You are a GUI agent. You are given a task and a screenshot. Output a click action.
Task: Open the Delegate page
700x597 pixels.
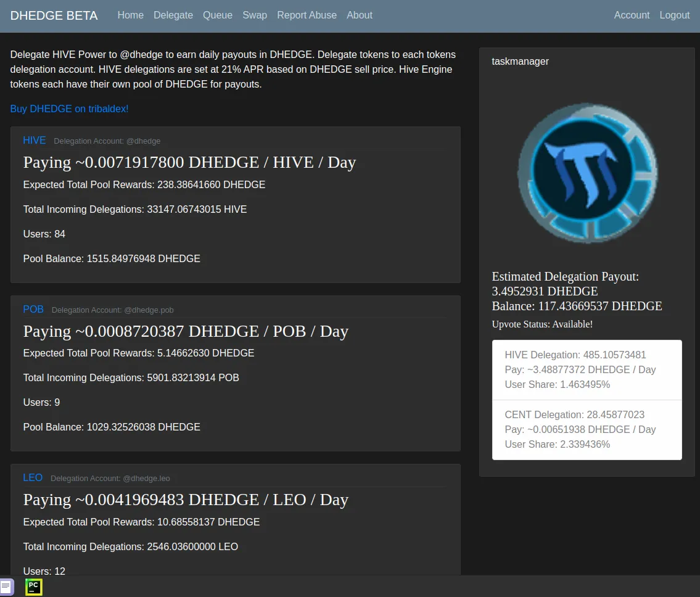(x=173, y=15)
